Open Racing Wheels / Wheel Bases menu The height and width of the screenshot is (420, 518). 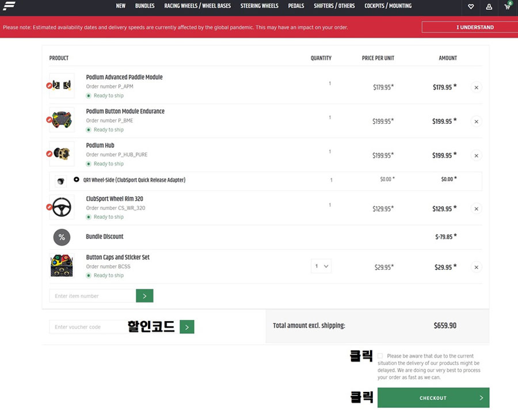(x=197, y=6)
